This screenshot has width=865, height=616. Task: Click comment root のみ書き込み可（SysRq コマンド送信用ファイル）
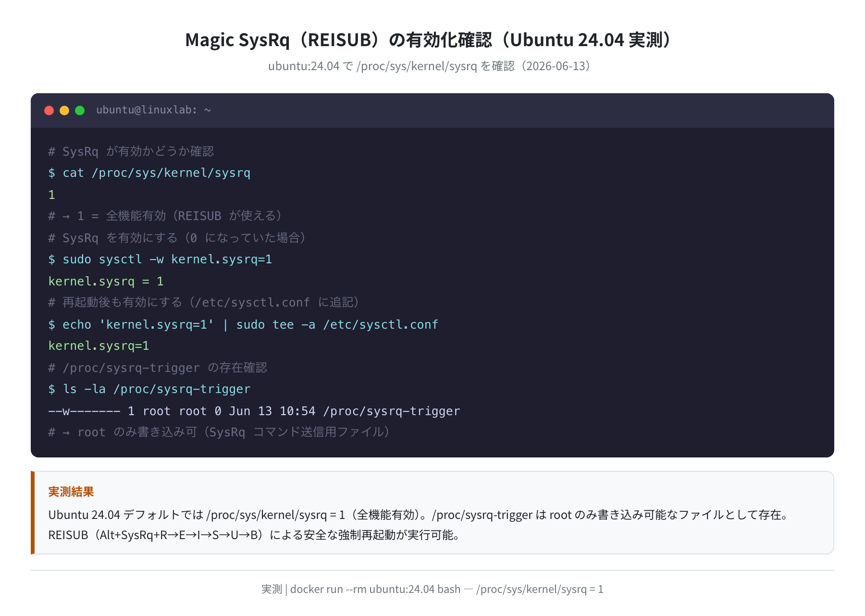[219, 432]
